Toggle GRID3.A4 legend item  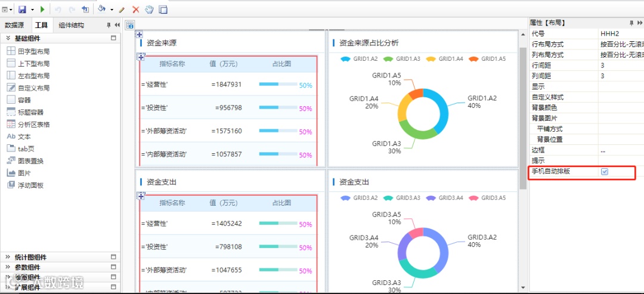444,198
